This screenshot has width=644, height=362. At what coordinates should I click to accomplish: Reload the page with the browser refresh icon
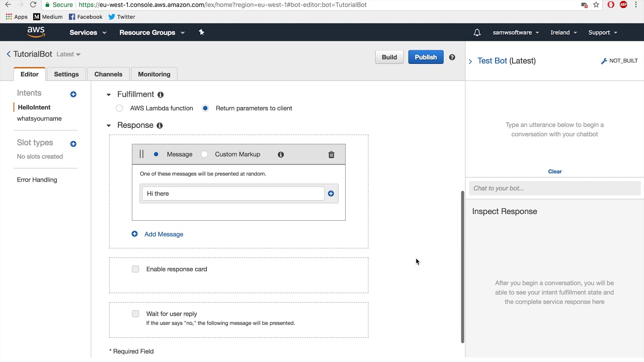[33, 5]
